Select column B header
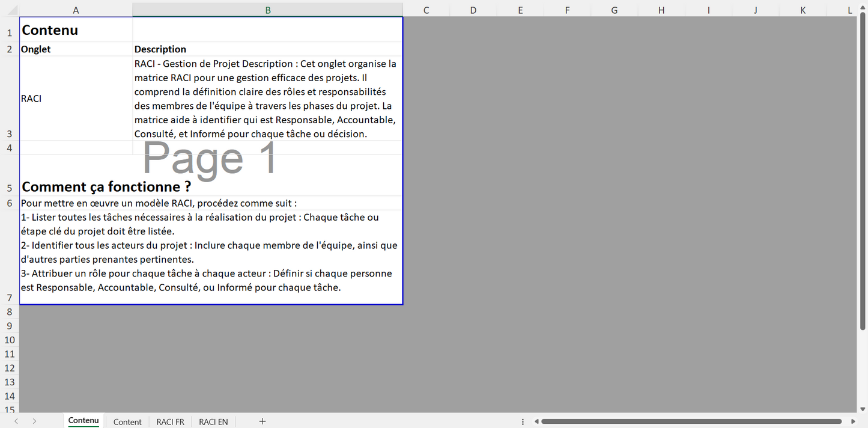 point(267,10)
